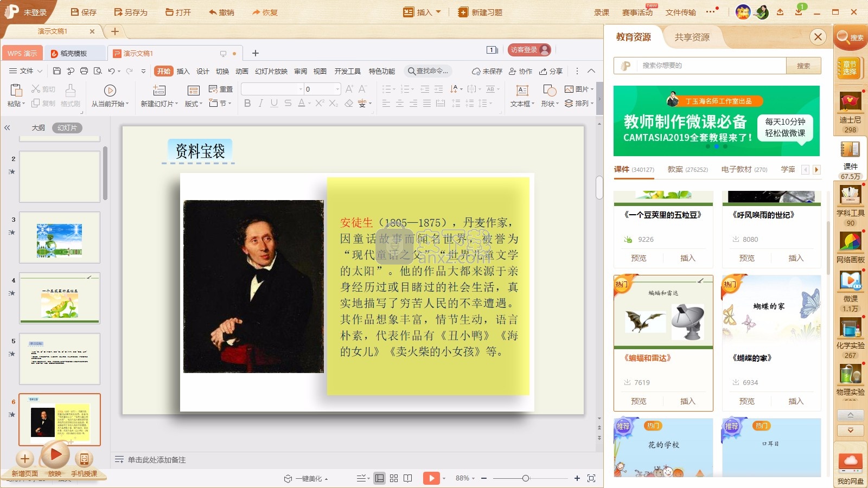The image size is (868, 488).
Task: Click the 排列 arrange icon
Action: pos(569,103)
